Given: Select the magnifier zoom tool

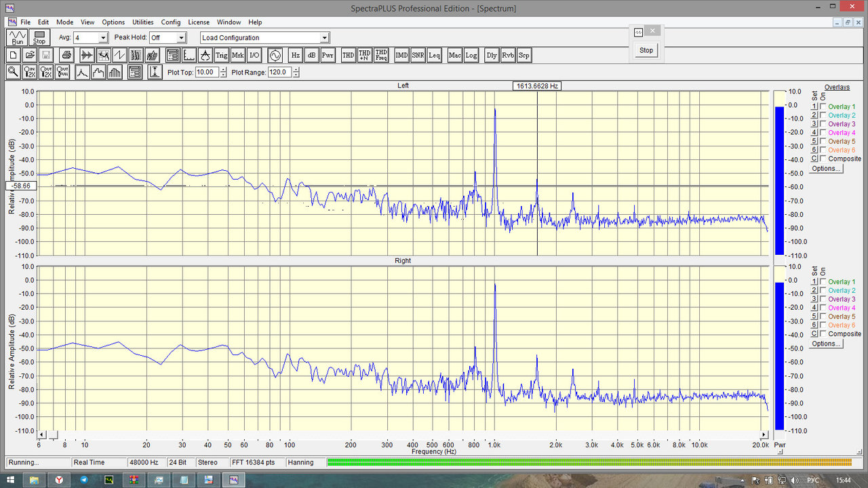Looking at the screenshot, I should (13, 72).
